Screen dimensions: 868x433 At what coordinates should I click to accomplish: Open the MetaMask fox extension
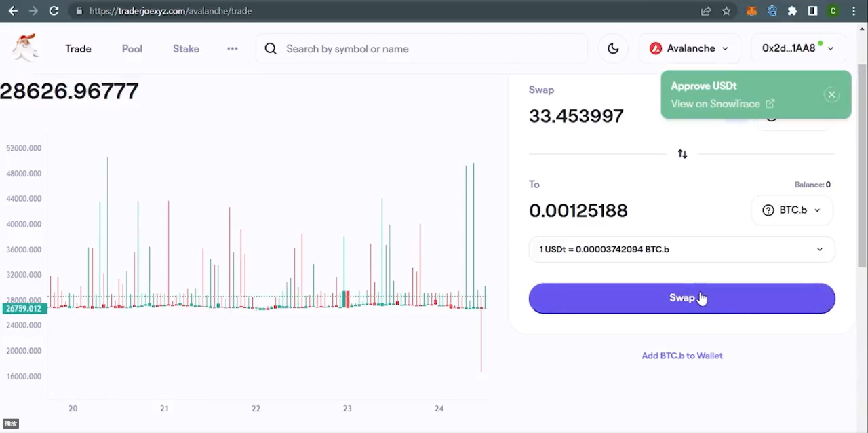(751, 11)
